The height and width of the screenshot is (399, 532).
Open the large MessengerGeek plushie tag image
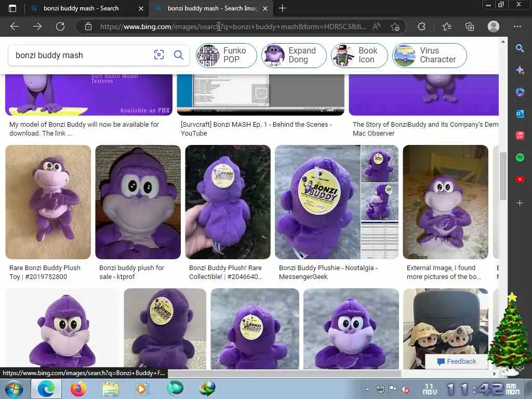point(317,202)
